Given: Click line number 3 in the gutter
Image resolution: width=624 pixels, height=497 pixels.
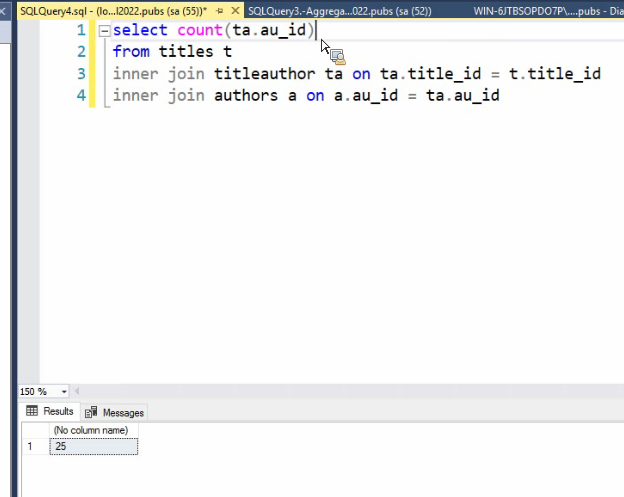Looking at the screenshot, I should pyautogui.click(x=81, y=74).
